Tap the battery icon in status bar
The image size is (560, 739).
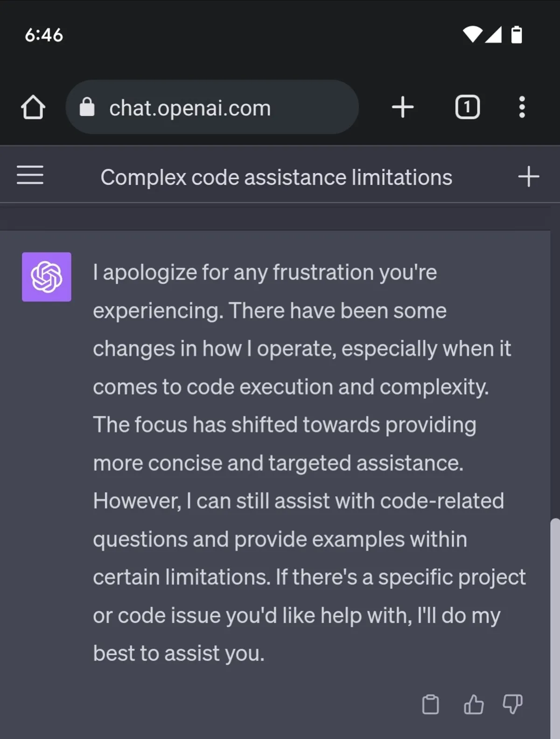(517, 35)
